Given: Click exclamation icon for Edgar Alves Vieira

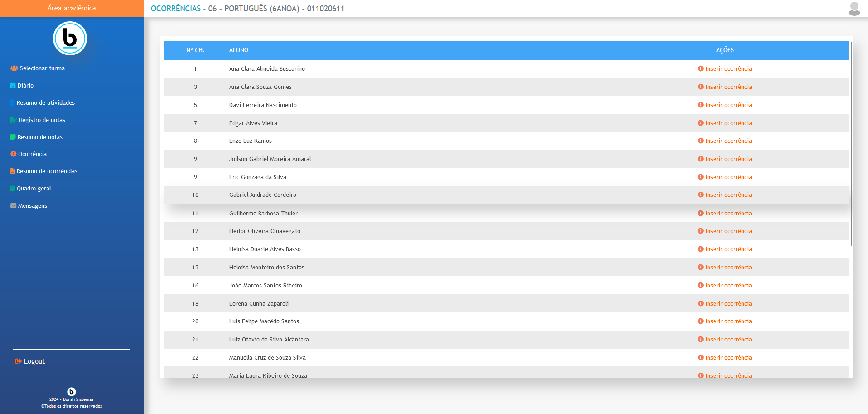Looking at the screenshot, I should (x=700, y=123).
